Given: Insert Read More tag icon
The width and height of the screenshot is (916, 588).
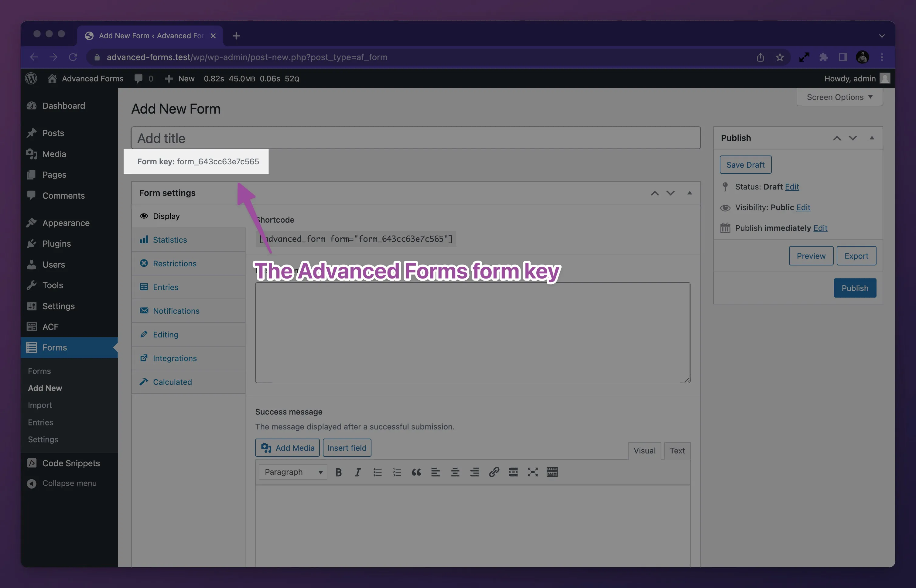Looking at the screenshot, I should coord(514,472).
